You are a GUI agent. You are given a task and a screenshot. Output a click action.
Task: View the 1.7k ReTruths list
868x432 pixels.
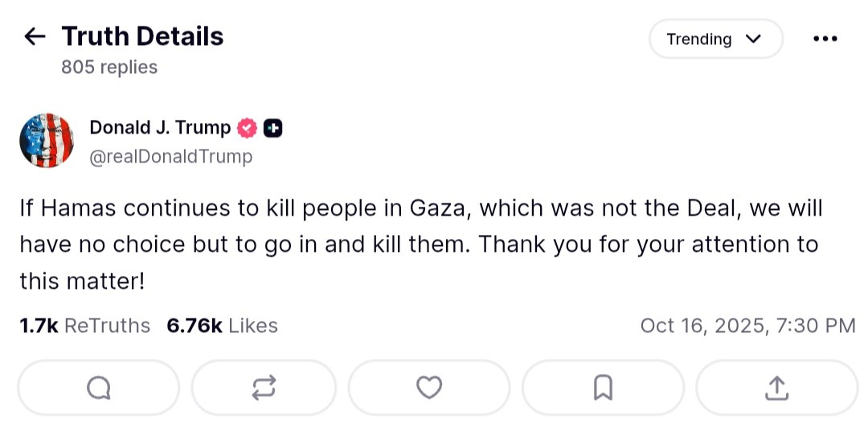pyautogui.click(x=84, y=326)
